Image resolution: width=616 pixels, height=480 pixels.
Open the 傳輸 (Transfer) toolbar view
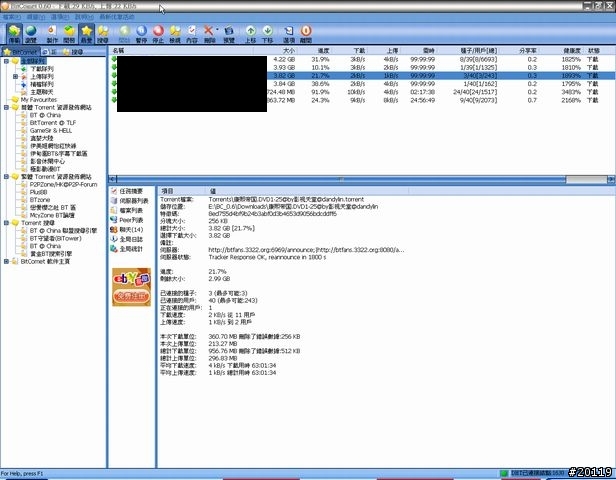pos(14,34)
